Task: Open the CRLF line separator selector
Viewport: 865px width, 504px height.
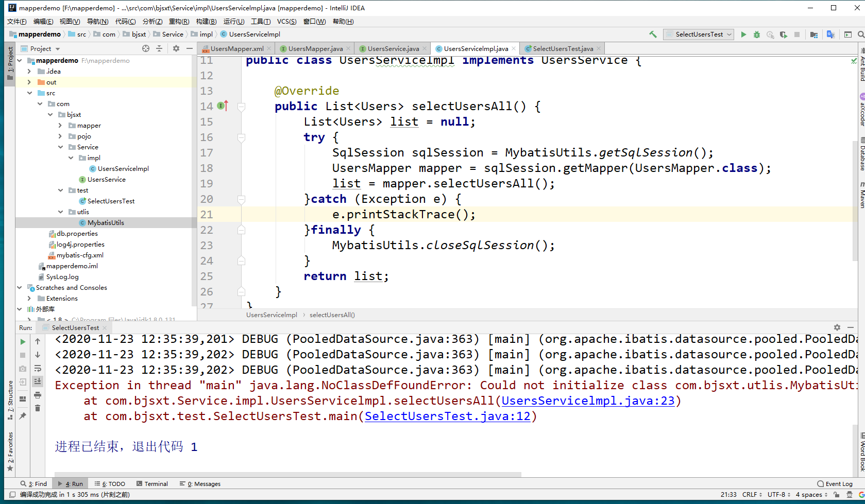Action: coord(752,494)
